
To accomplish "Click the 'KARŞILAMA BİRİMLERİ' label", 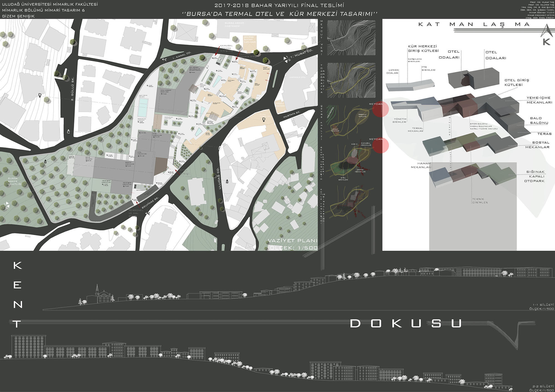I will click(415, 60).
